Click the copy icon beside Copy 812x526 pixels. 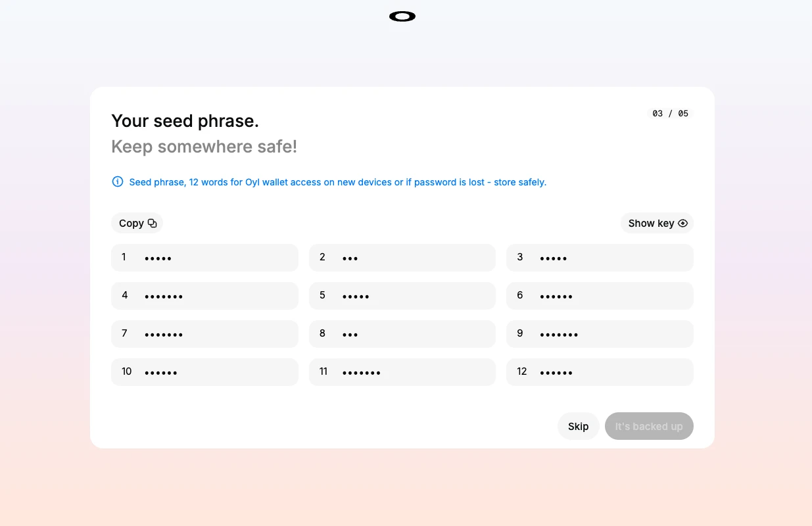tap(153, 224)
